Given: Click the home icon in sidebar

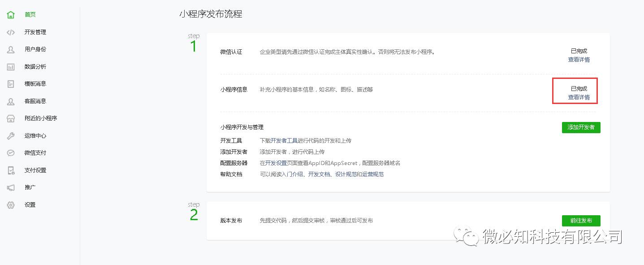Looking at the screenshot, I should tap(11, 15).
